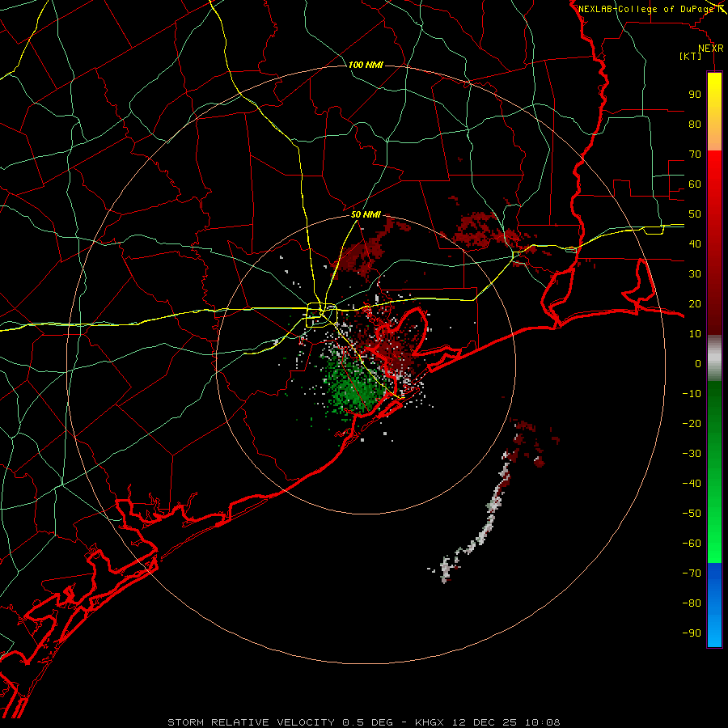Click the KHGX station identifier in caption
The image size is (728, 728).
click(430, 722)
